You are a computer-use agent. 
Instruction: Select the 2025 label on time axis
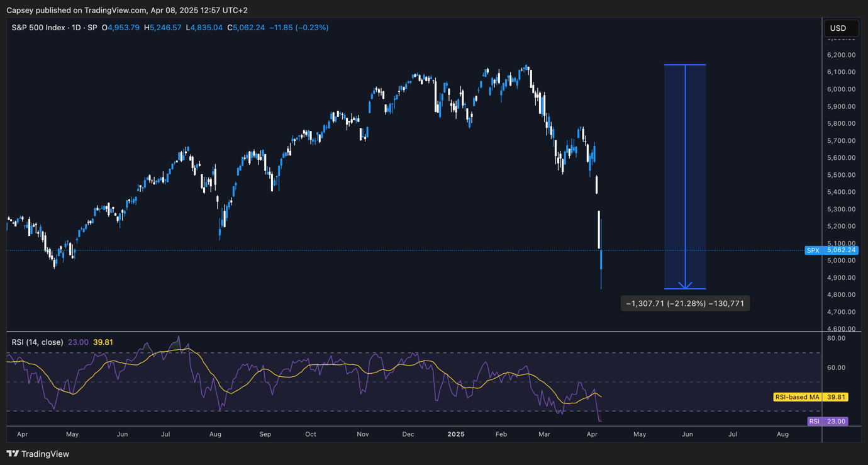tap(455, 434)
